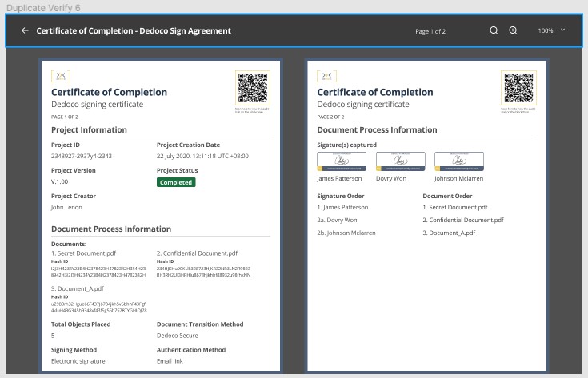The height and width of the screenshot is (378, 588).
Task: Click the back arrow in the header
Action: point(25,30)
